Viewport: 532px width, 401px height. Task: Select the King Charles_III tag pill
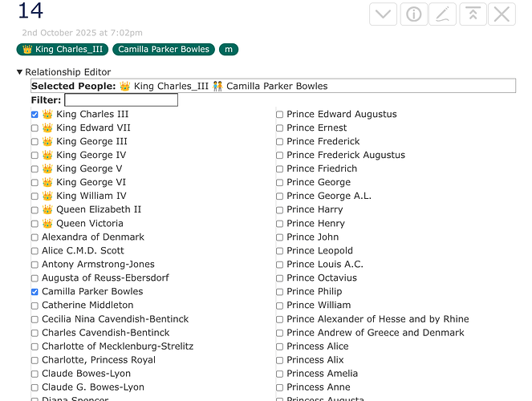pos(63,50)
